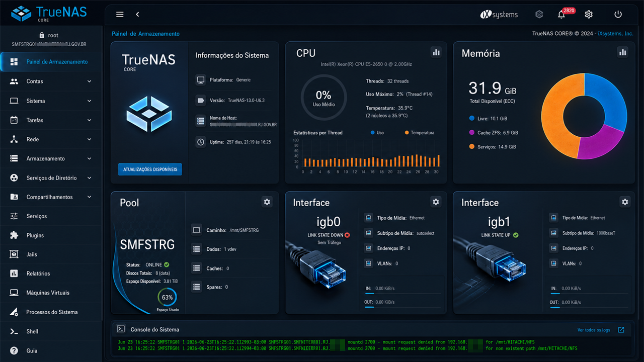Expand Serviços de Diretório chevron

tap(90, 178)
